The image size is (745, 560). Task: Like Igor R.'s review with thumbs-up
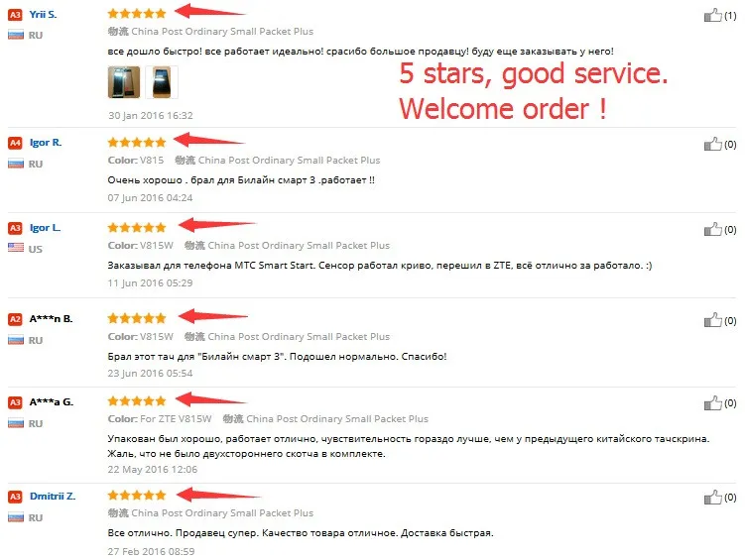712,144
